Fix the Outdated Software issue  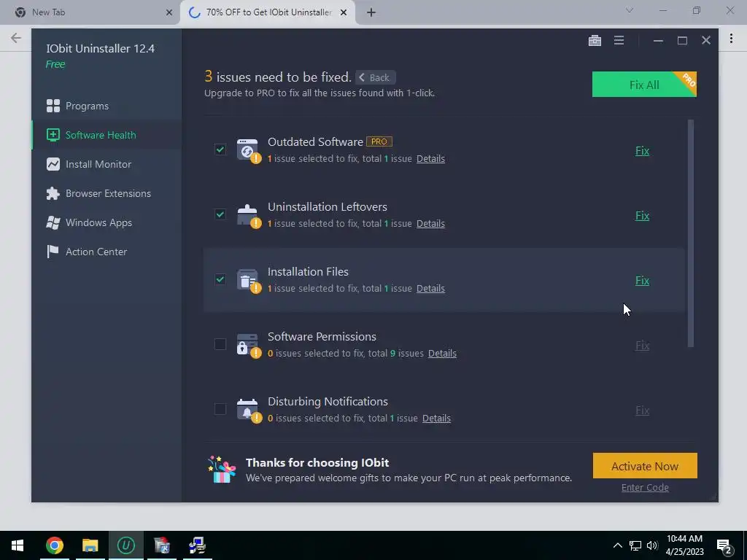tap(642, 151)
